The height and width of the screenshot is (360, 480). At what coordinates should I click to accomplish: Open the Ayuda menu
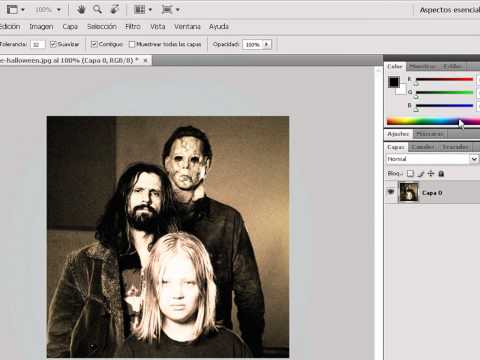tap(219, 27)
